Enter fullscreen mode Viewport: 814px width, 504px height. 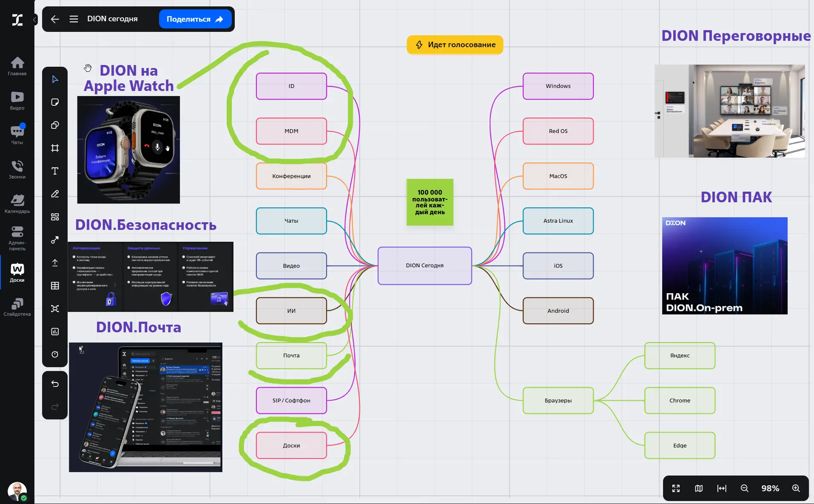click(676, 489)
